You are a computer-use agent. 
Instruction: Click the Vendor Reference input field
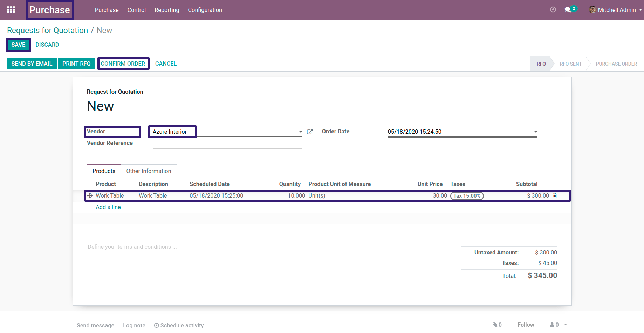[227, 143]
